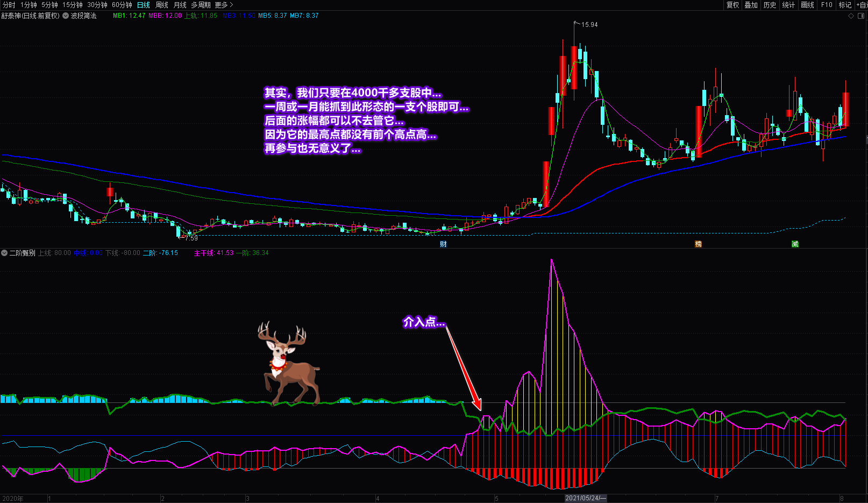Viewport: 868px width, 503px height.
Task: Open the 复权 adjustment menu
Action: [733, 5]
